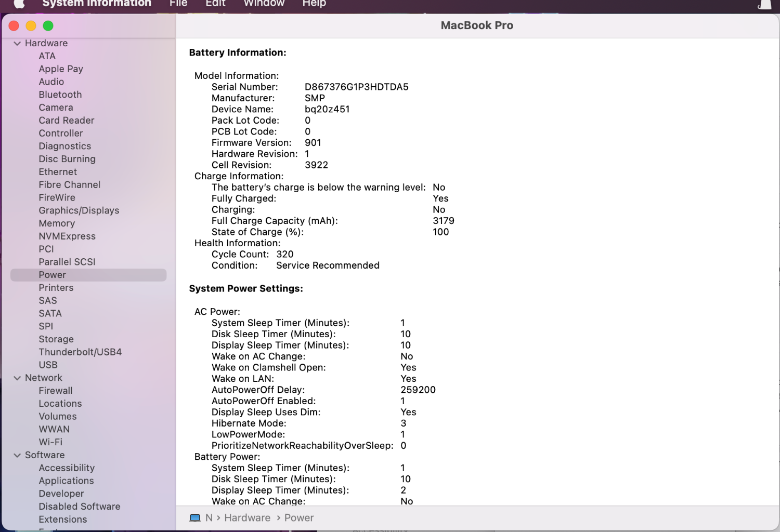Collapse the Hardware section

click(17, 44)
